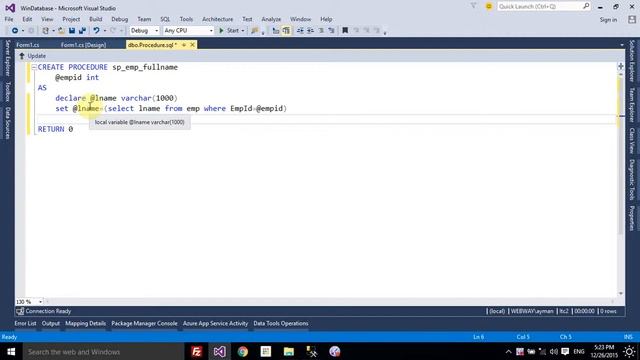The image size is (640, 360).
Task: Click the account icon next to Sign in
Action: click(x=632, y=20)
